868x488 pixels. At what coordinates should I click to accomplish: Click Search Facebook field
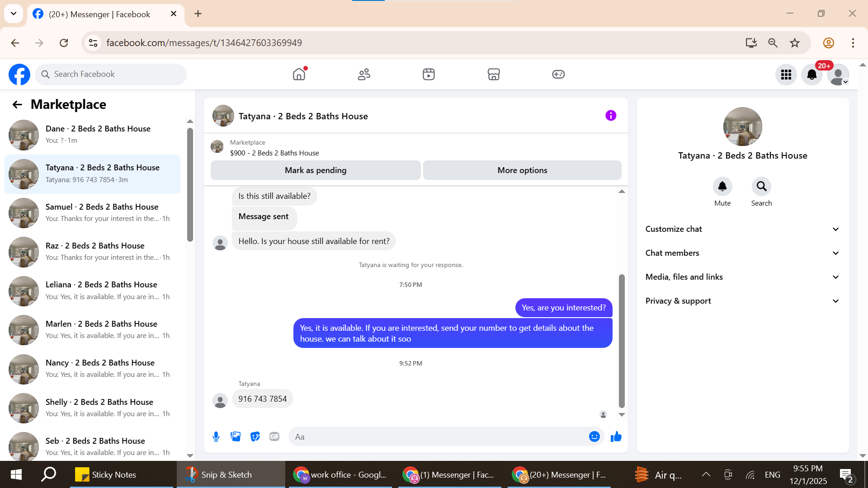(x=111, y=74)
